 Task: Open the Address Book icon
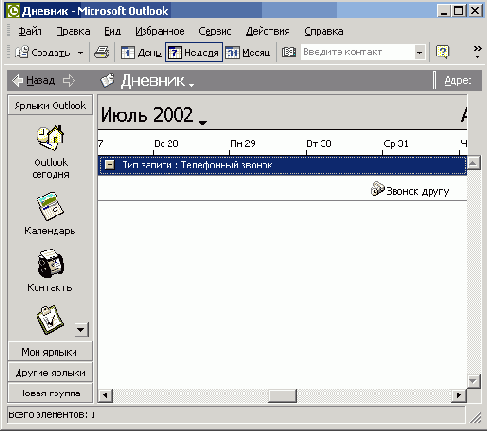click(289, 52)
